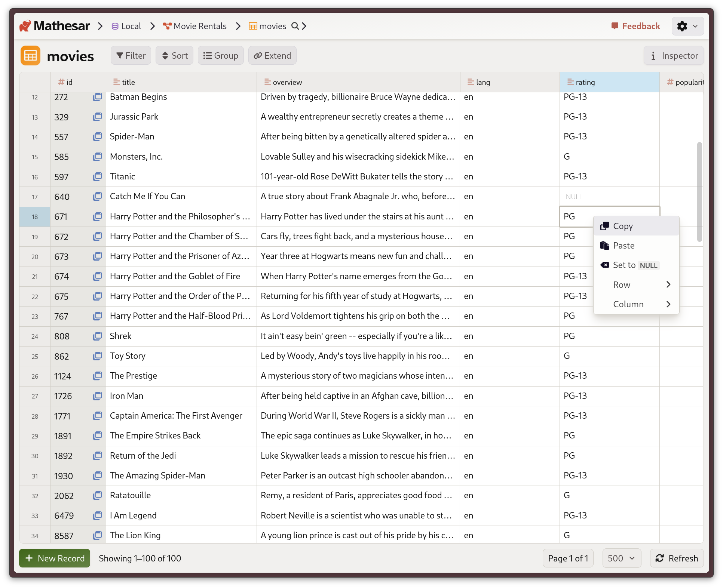Open the Sort options

pos(174,55)
